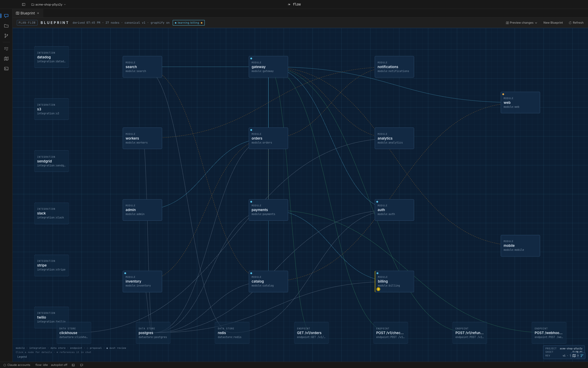Screen dimensions: 588x368
Task: Select the s3 integration node
Action: click(x=51, y=109)
